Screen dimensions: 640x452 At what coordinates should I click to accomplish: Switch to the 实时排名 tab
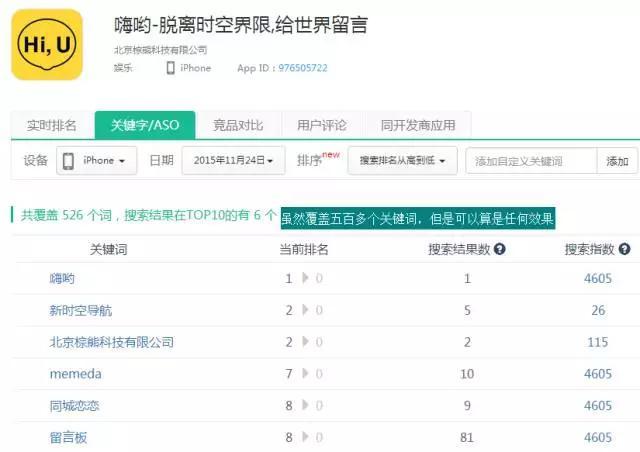(x=52, y=125)
